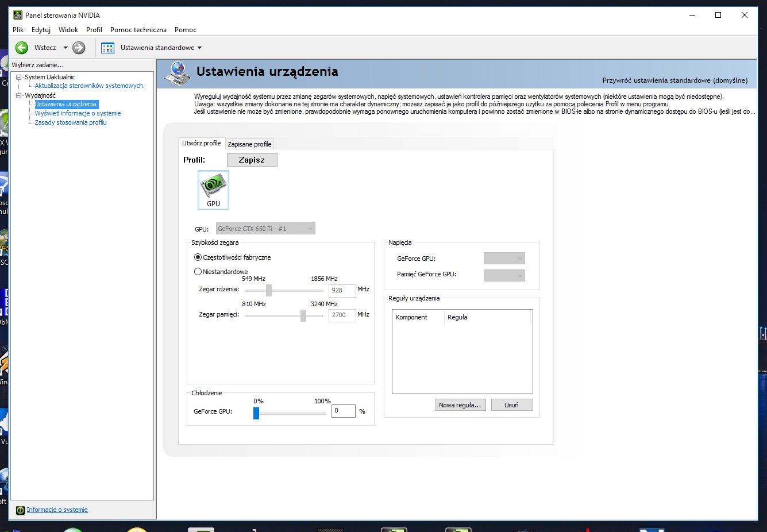Click the Zegar rdzenia slider handle
This screenshot has width=767, height=532.
pos(269,291)
